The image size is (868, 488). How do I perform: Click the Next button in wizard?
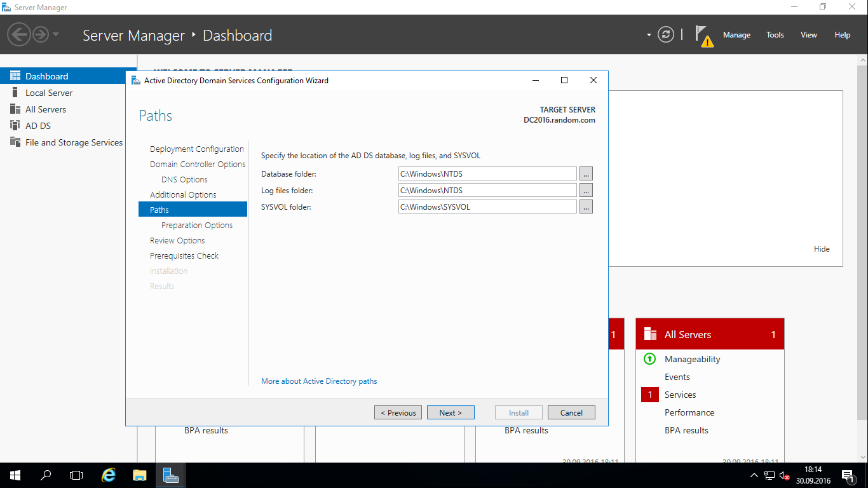[x=451, y=412]
